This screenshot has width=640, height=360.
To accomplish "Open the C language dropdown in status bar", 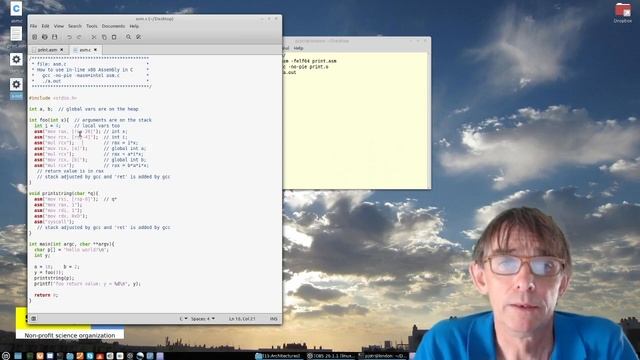I will (x=183, y=318).
